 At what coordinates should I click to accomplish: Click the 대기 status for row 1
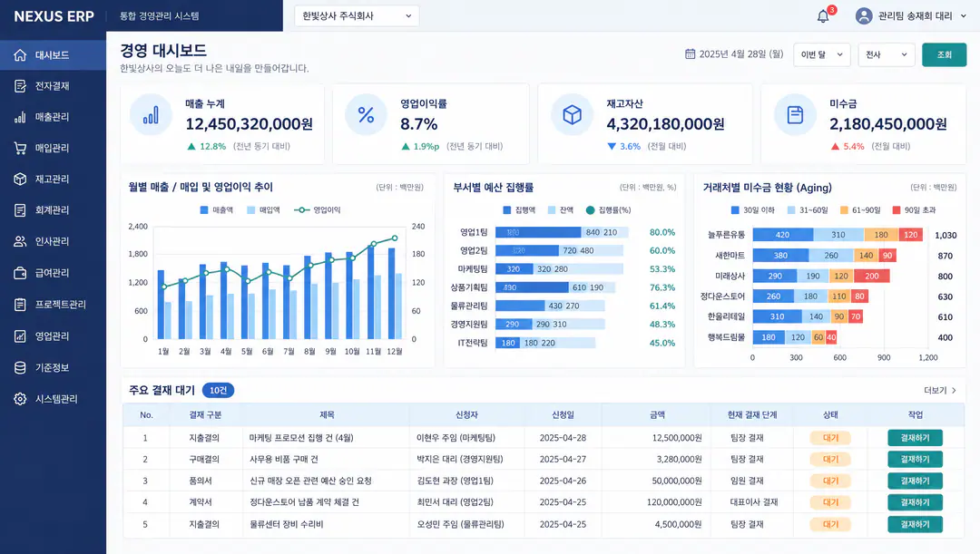[x=830, y=438]
